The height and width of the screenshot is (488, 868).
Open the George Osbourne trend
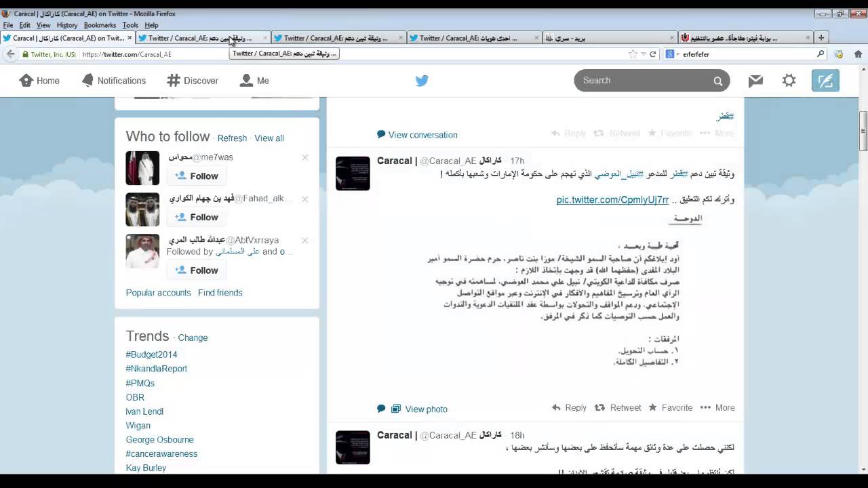(x=160, y=440)
